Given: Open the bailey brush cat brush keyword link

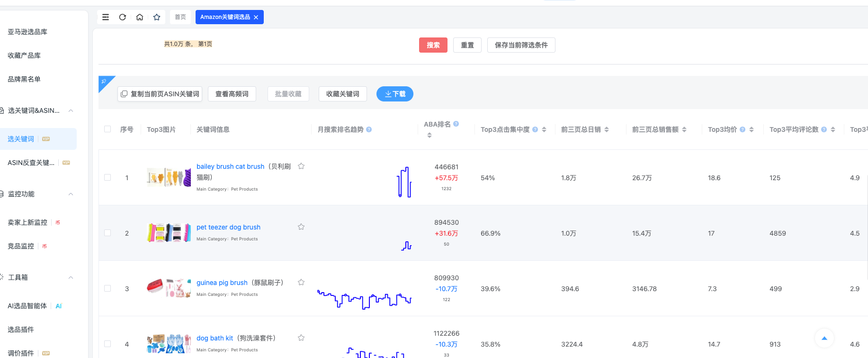Looking at the screenshot, I should coord(231,166).
